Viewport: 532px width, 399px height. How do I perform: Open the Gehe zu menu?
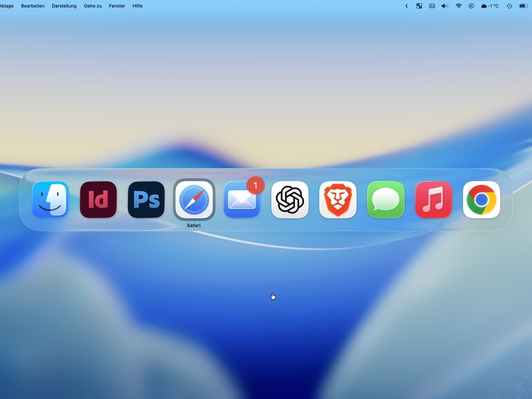coord(93,6)
